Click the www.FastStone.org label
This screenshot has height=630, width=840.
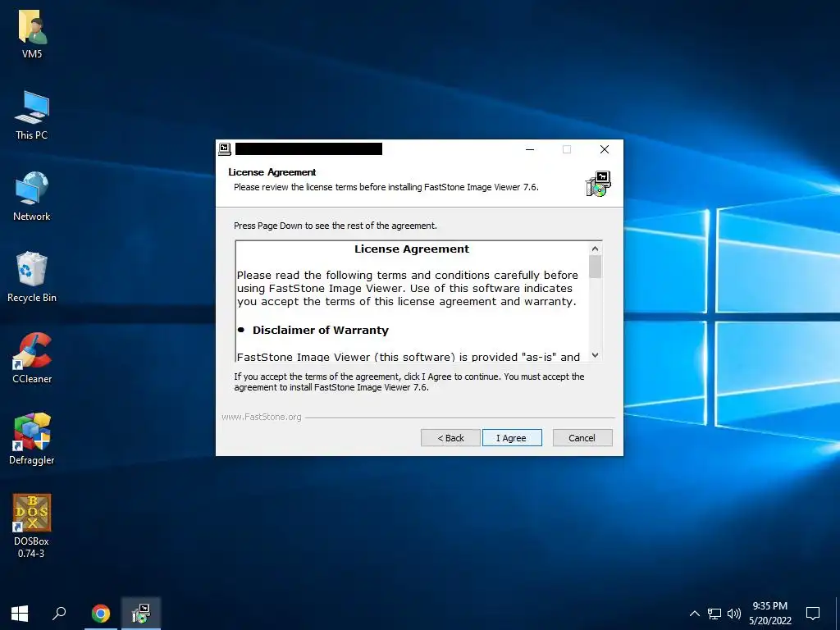(262, 417)
